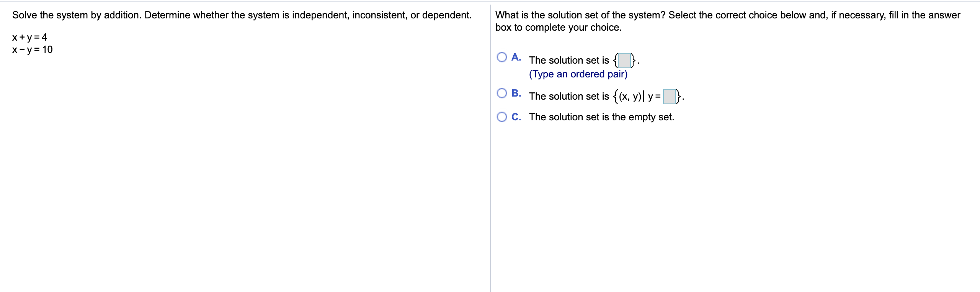Click the label 'A.' next to its radio

(x=516, y=57)
